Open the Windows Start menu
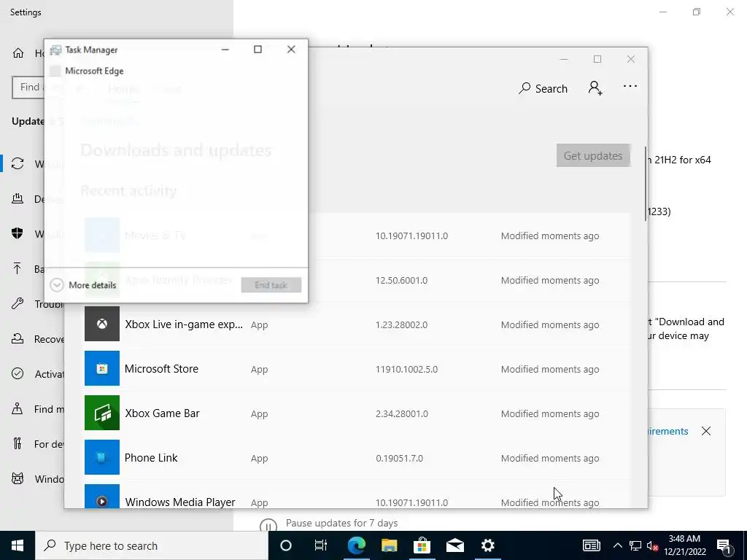747x560 pixels. click(18, 545)
